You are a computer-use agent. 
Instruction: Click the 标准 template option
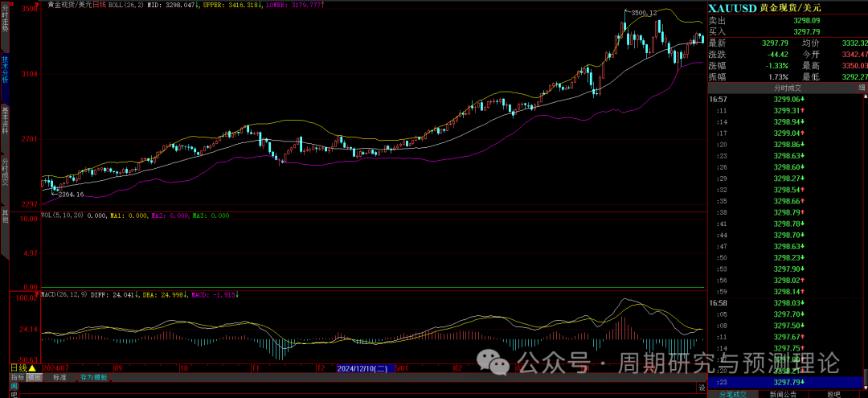(59, 377)
